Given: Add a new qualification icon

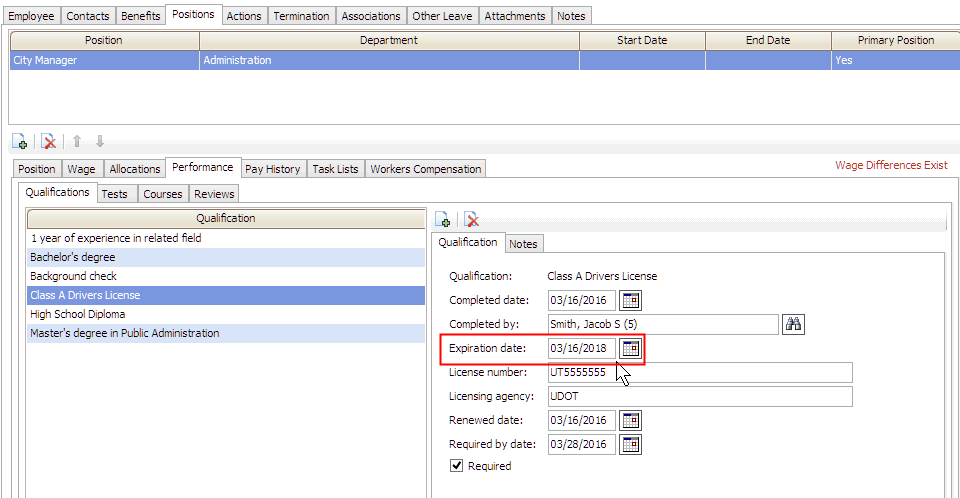Looking at the screenshot, I should click(x=443, y=220).
